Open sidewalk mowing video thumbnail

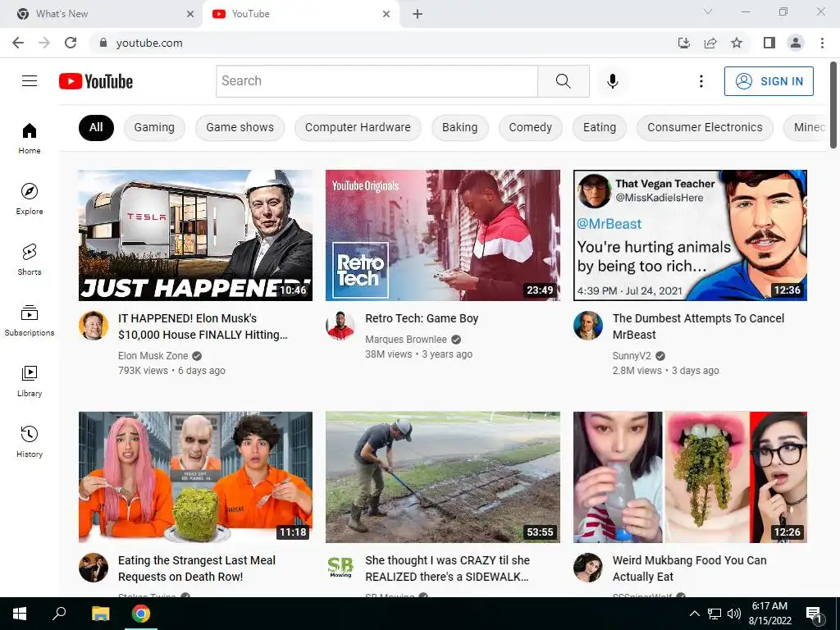click(x=442, y=477)
